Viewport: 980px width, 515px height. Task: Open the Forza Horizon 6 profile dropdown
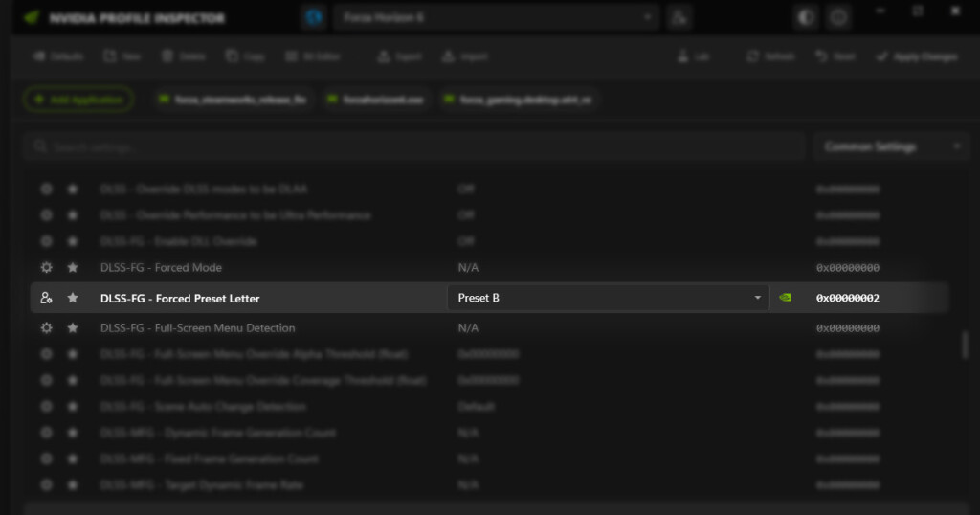[x=496, y=17]
